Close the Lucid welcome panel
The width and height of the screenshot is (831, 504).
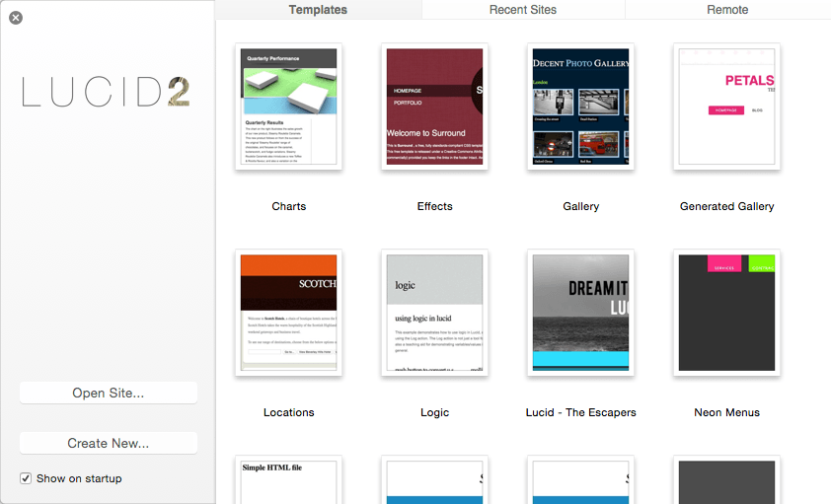click(16, 18)
